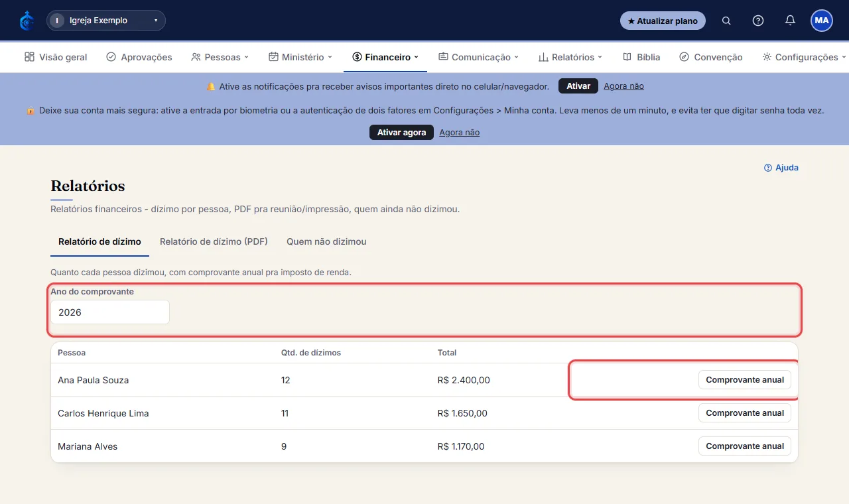Click the Comunicação message icon
This screenshot has width=849, height=504.
[443, 57]
